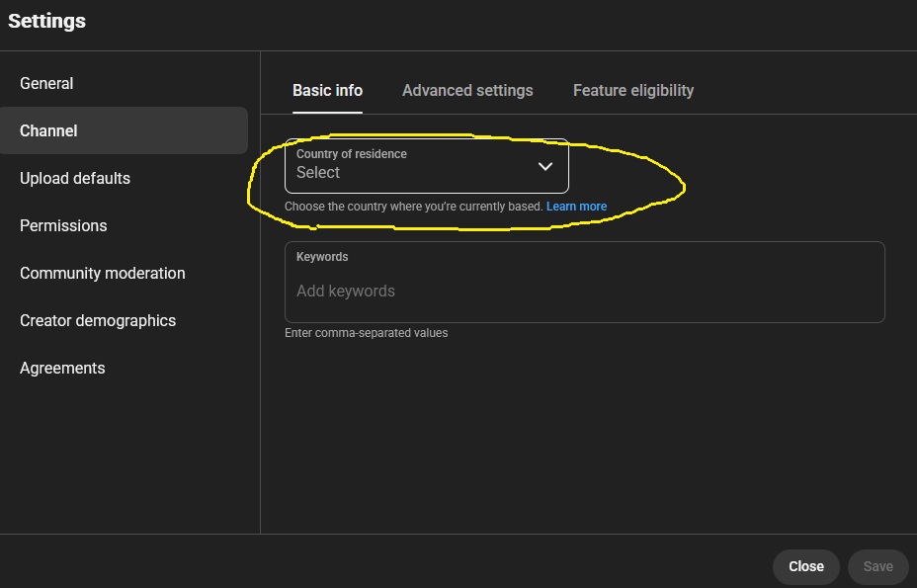Image resolution: width=917 pixels, height=588 pixels.
Task: Select the Channel settings section
Action: click(x=124, y=130)
